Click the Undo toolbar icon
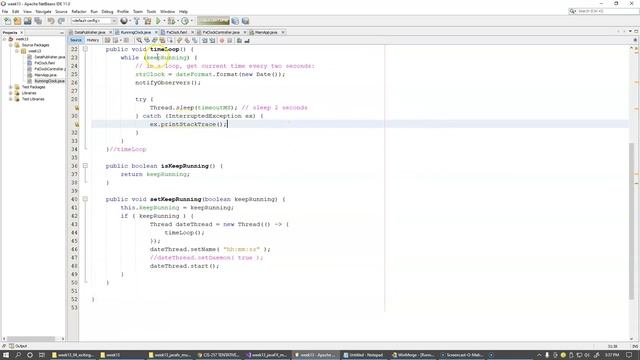Image resolution: width=640 pixels, height=360 pixels. pyautogui.click(x=51, y=21)
